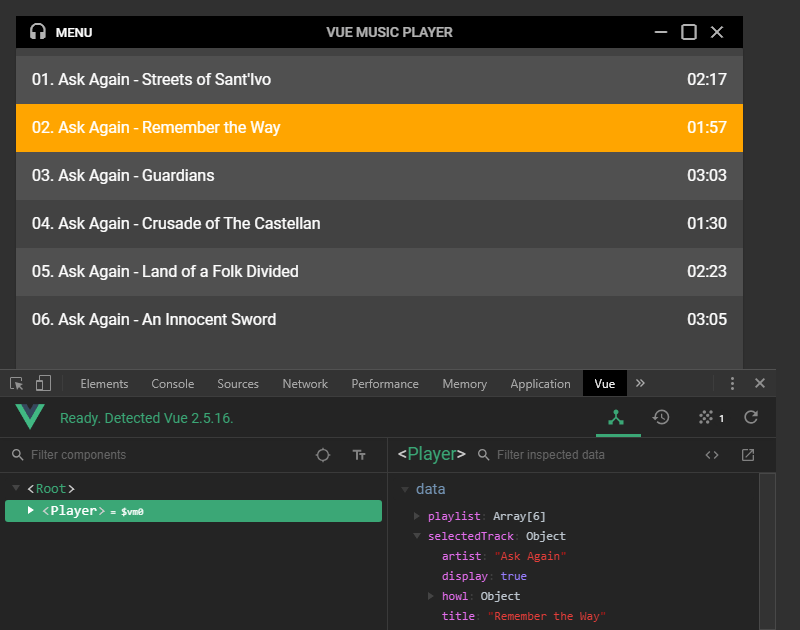Refresh Vue devtools with reload icon
Viewport: 800px width, 630px height.
751,417
